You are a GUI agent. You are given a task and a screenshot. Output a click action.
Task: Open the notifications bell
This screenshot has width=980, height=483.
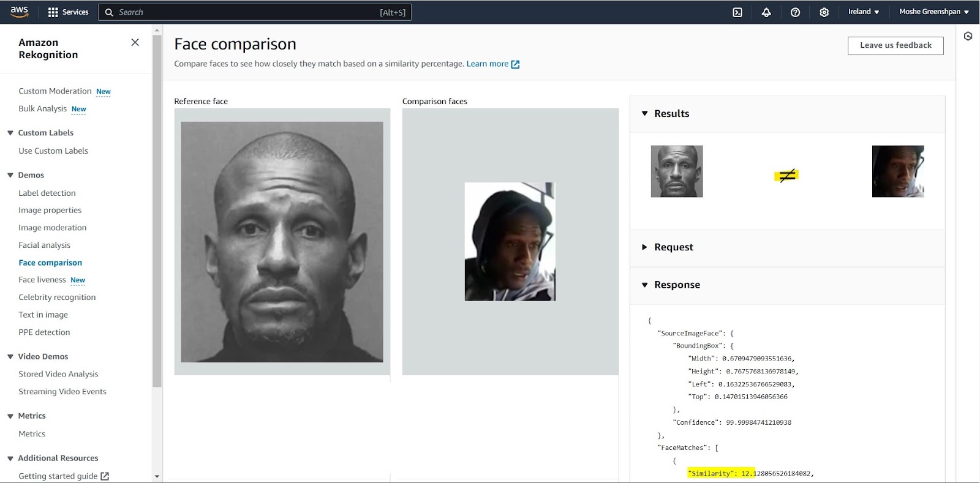click(x=766, y=12)
